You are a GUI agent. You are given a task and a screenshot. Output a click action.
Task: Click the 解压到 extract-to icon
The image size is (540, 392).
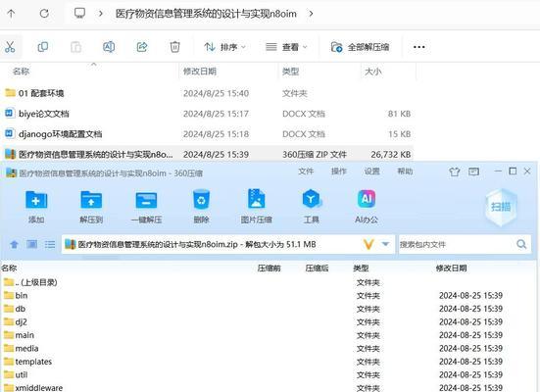coord(91,200)
